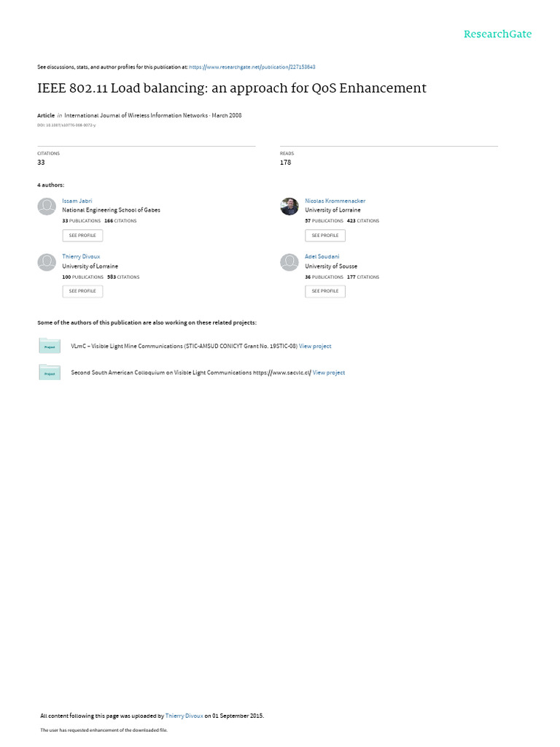See profile of Issam Jabri
Screen dimensions: 560x747
(x=82, y=236)
